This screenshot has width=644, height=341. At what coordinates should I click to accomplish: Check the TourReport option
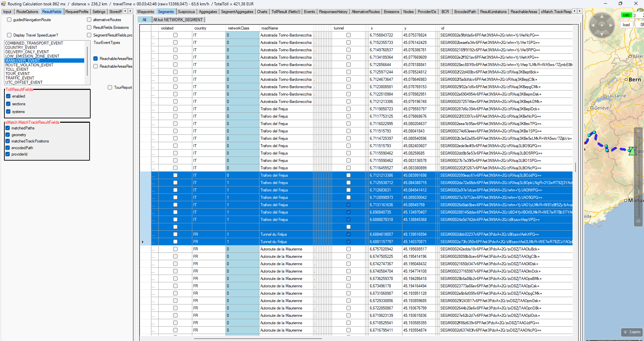coord(110,88)
